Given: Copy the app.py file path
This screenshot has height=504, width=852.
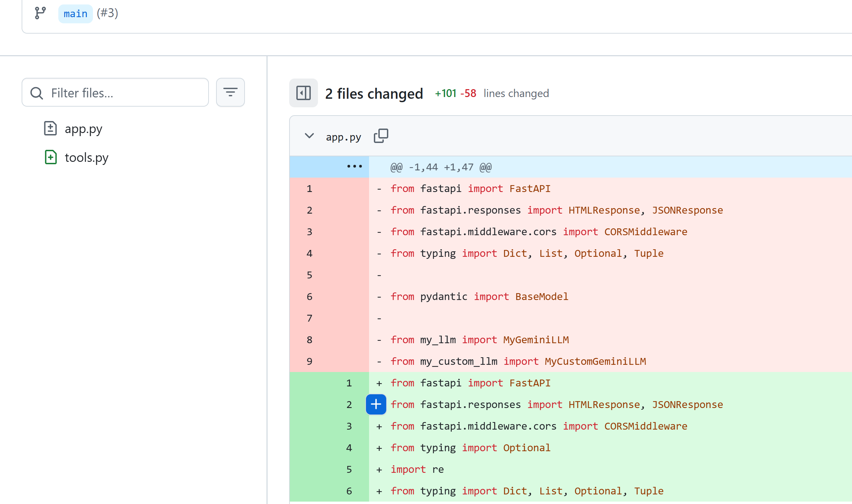Looking at the screenshot, I should coord(381,136).
